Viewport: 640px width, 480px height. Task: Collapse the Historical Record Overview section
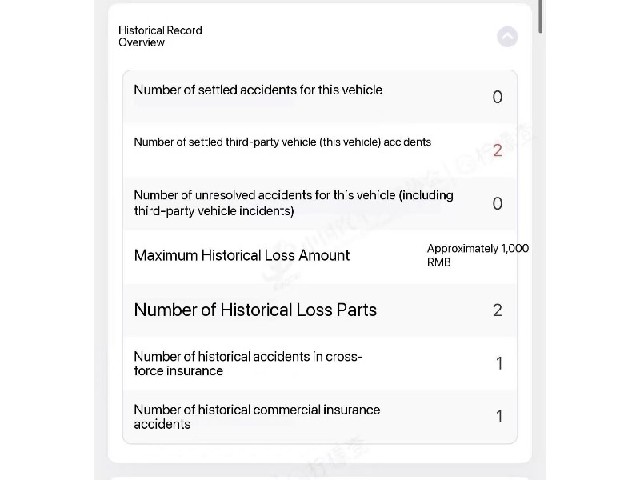pyautogui.click(x=507, y=36)
